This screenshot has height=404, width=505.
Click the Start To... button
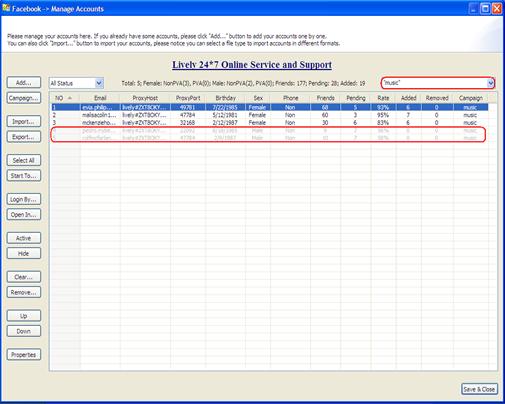point(24,176)
